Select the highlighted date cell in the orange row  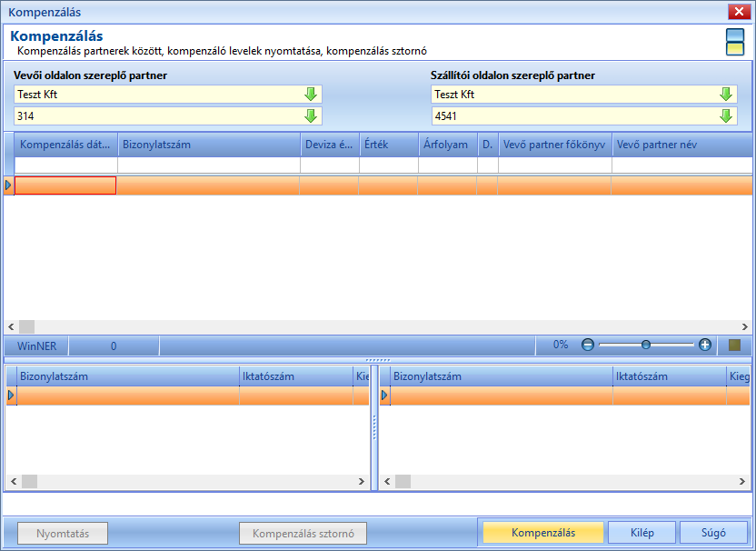65,185
